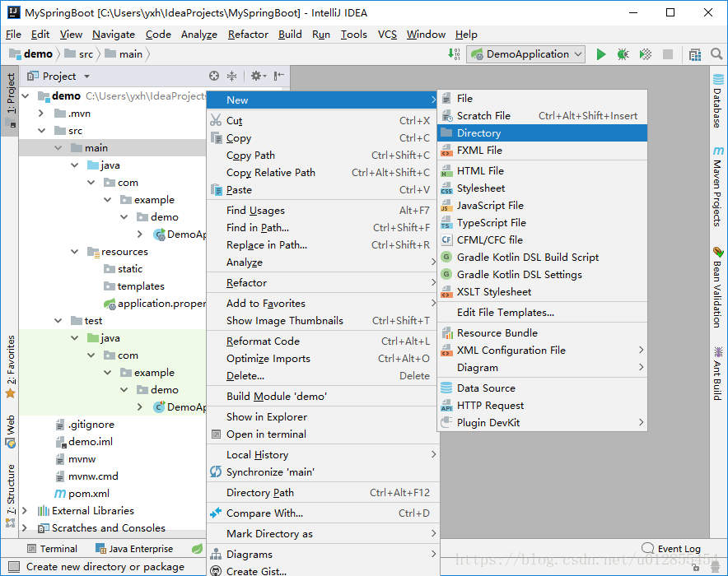Click the Plugin DevKit icon
Screen dimensions: 728x576
(446, 422)
